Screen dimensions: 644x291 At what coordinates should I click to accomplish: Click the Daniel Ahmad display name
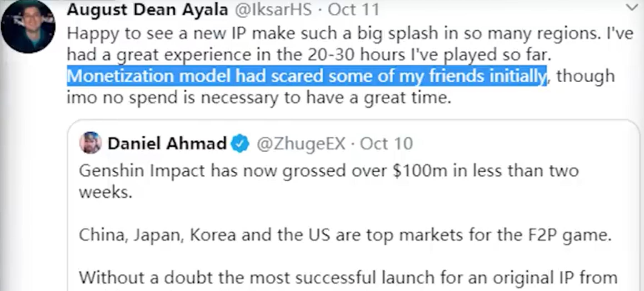(167, 144)
